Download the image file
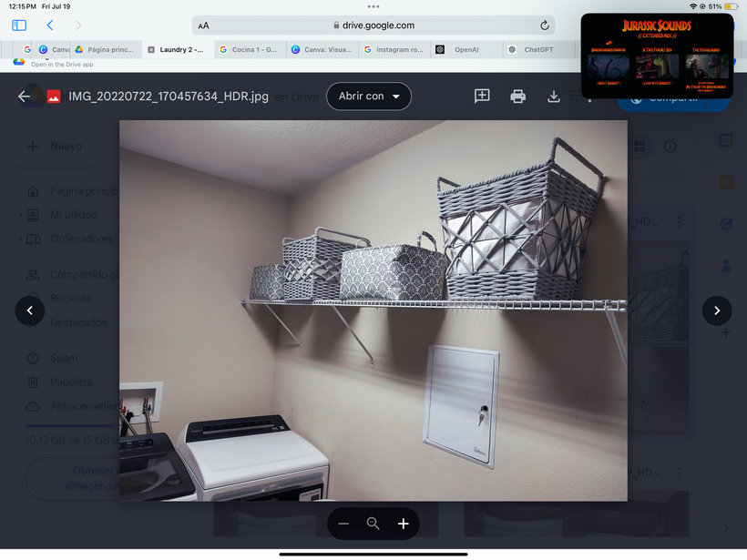This screenshot has width=747, height=560. pos(553,97)
